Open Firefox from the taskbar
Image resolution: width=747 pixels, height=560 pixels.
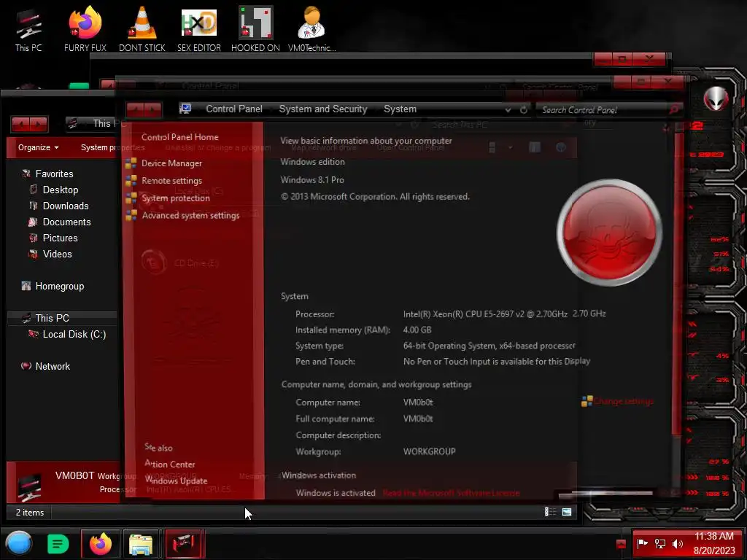coord(101,543)
